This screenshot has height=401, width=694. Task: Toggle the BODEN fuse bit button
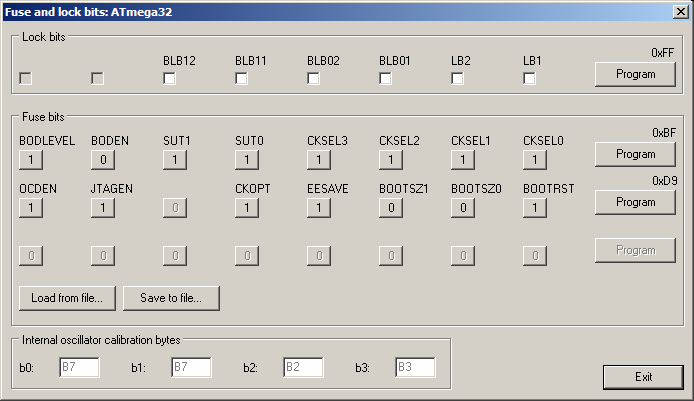click(x=103, y=160)
